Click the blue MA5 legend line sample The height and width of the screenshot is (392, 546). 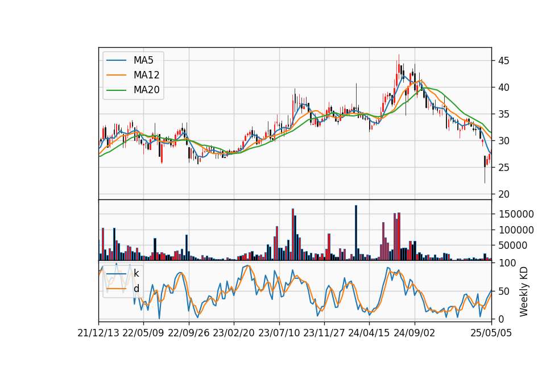116,61
